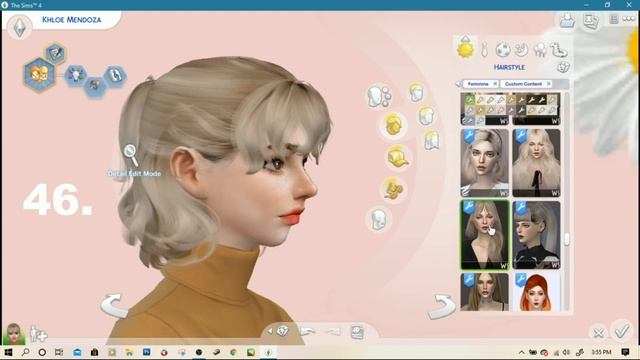
Task: Remove the Custom Content filter tag
Action: point(549,84)
